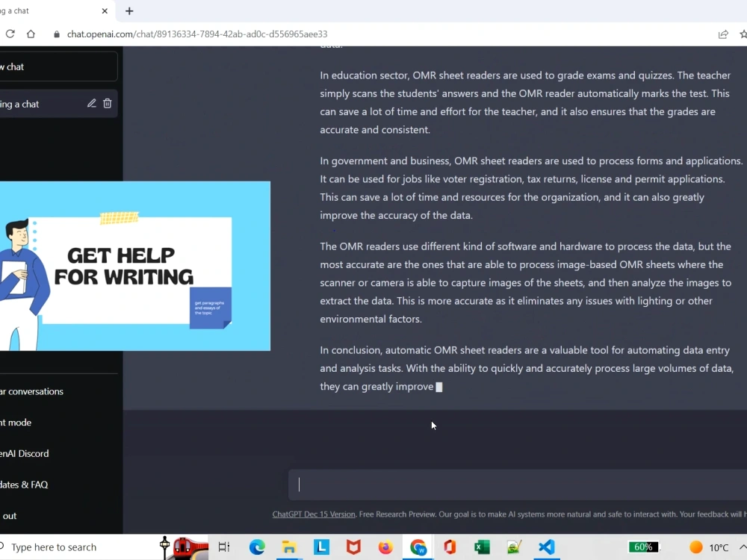Rename the chat with the pencil icon
Screen dimensions: 747x560
91,103
